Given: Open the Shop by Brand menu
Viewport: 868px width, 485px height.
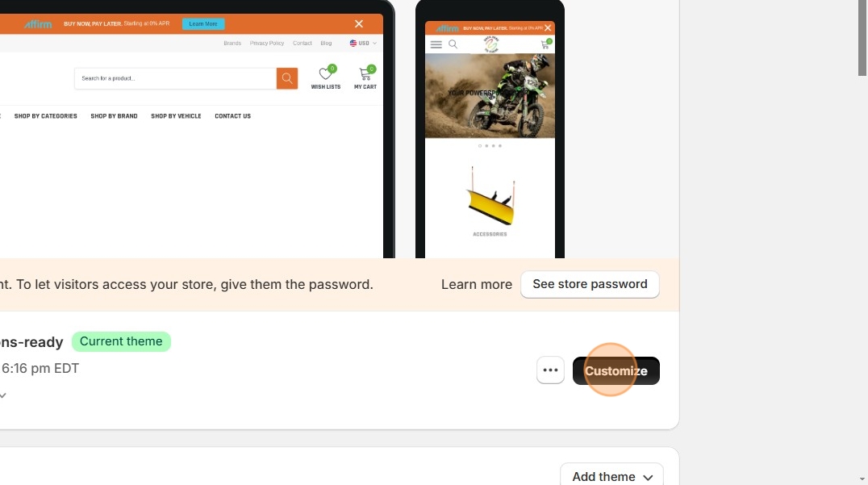Looking at the screenshot, I should [114, 116].
